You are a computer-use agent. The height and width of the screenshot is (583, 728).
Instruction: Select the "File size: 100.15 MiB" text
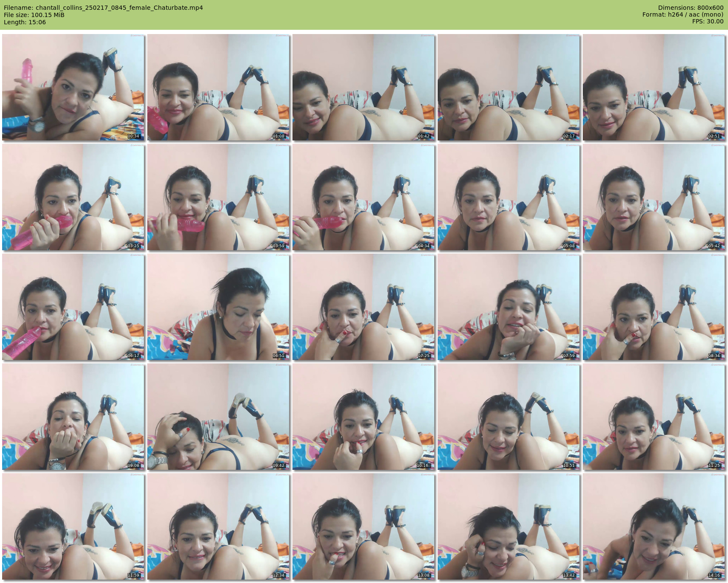point(34,15)
